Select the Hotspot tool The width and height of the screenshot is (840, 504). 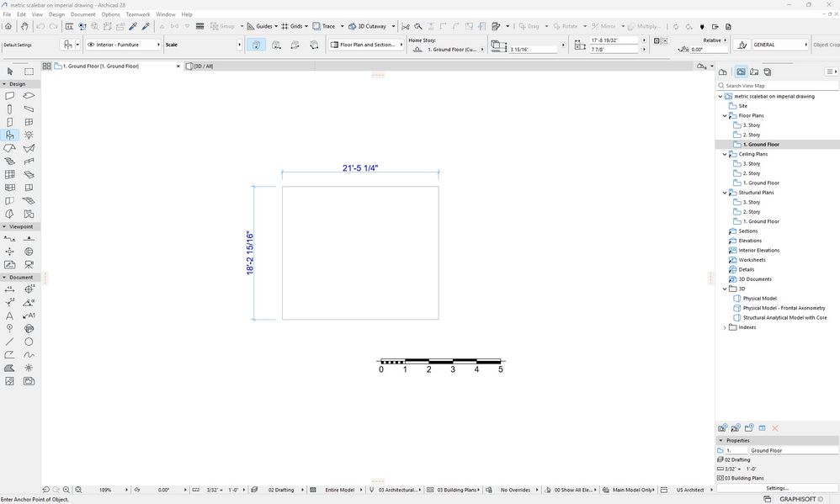point(29,368)
